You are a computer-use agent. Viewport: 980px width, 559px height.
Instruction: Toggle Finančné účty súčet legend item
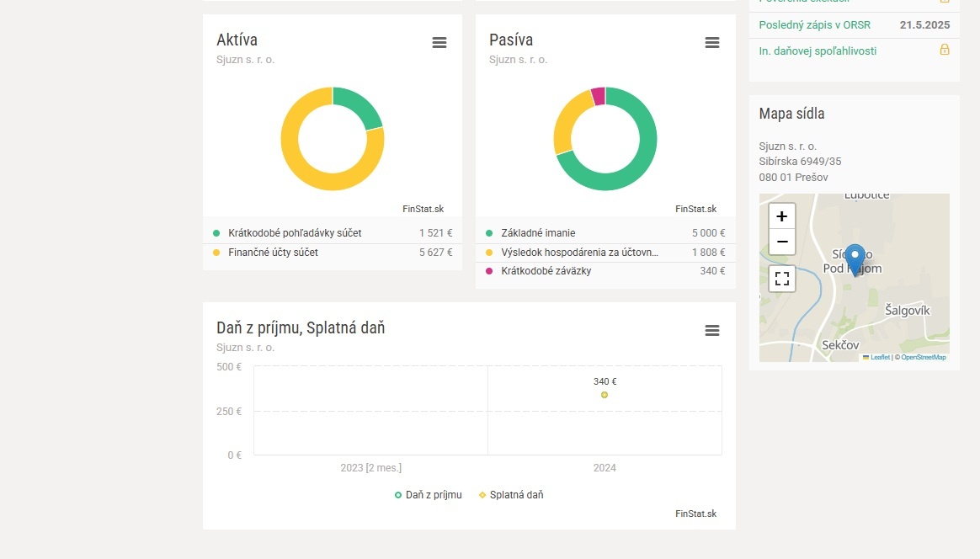pos(273,253)
